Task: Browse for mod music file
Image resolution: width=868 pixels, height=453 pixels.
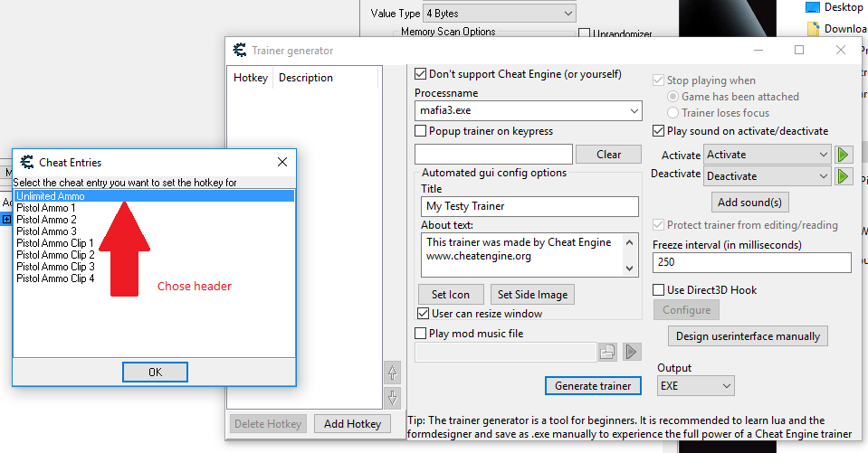Action: [x=607, y=352]
